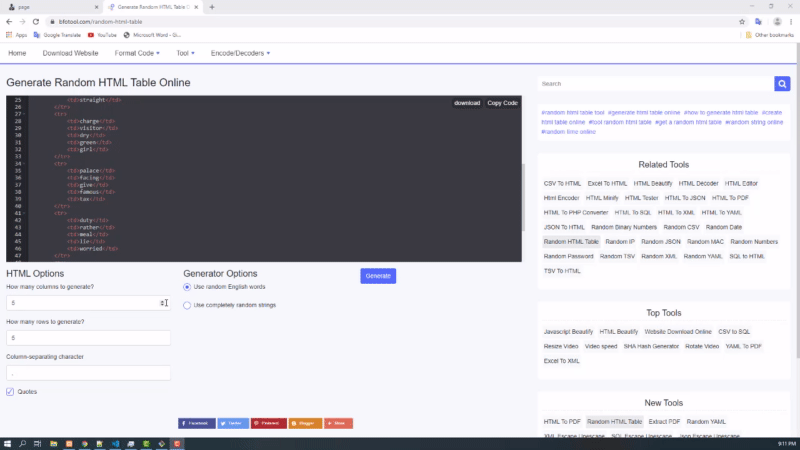
Task: Click the page vertical scrollbar
Action: [797, 199]
